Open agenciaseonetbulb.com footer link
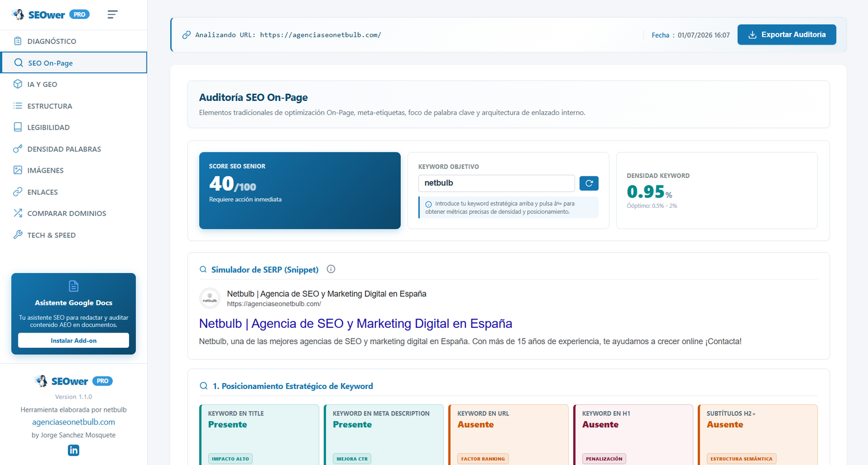 pos(73,422)
